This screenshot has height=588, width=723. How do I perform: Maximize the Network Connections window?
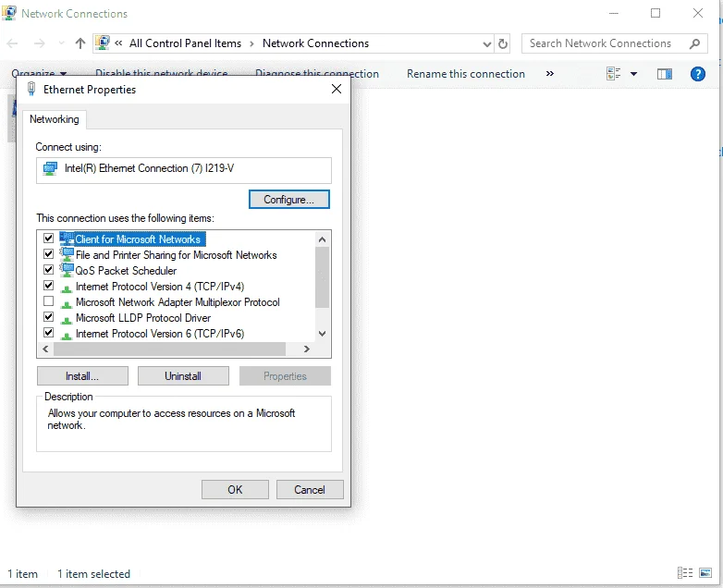(656, 13)
